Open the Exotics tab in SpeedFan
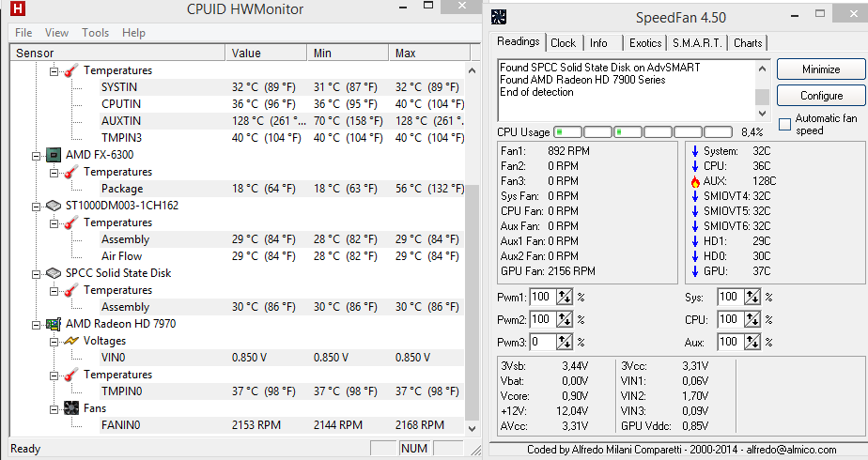This screenshot has height=460, width=868. coord(645,43)
